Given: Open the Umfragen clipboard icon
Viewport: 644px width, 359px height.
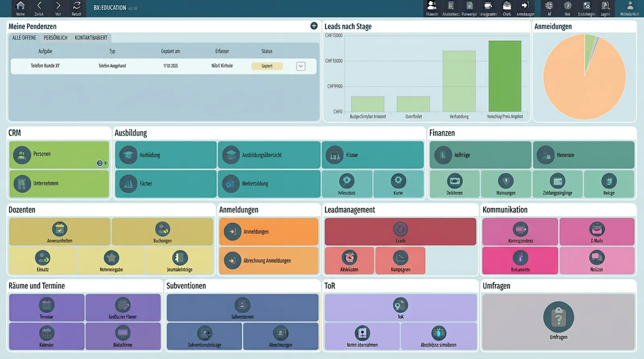Looking at the screenshot, I should tap(558, 317).
